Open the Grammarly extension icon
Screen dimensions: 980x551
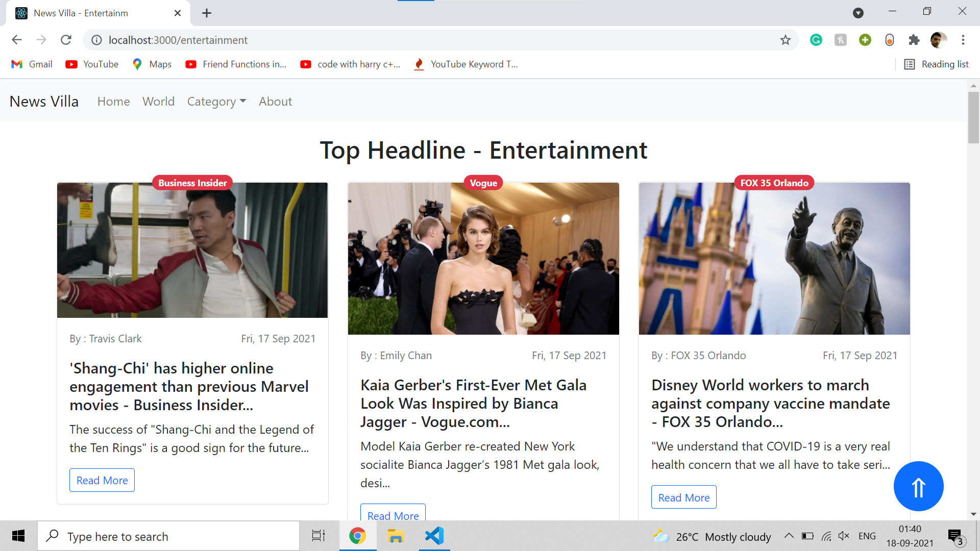[816, 40]
